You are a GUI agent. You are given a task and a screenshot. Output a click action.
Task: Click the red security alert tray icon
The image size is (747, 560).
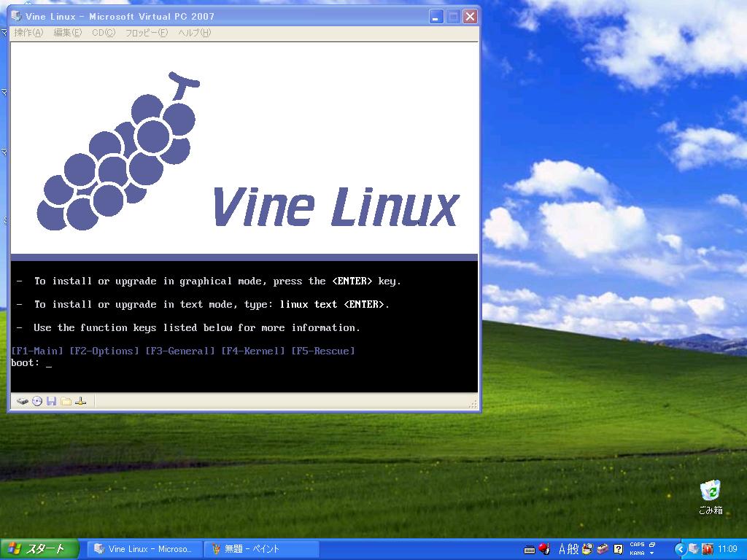[708, 549]
